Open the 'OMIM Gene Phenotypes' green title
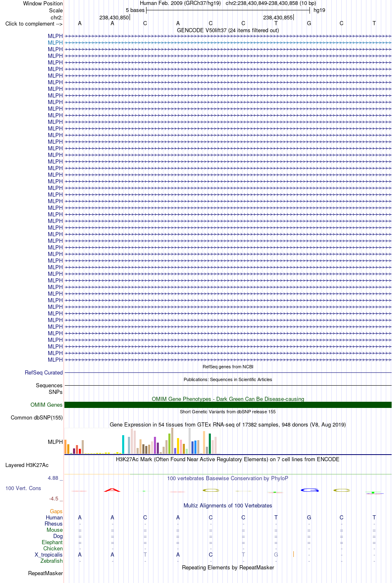The image size is (392, 583). coord(228,399)
